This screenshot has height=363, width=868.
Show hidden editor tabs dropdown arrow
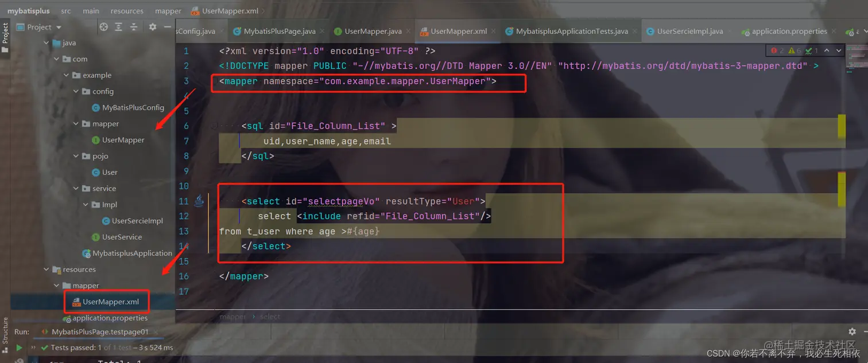click(865, 32)
